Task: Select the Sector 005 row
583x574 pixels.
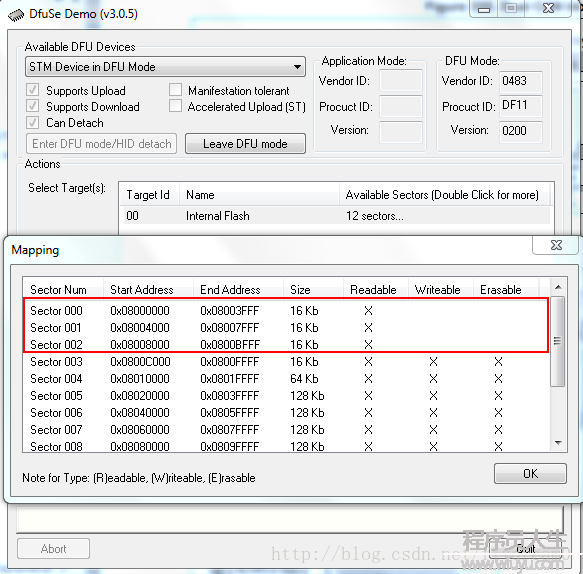Action: [x=286, y=396]
